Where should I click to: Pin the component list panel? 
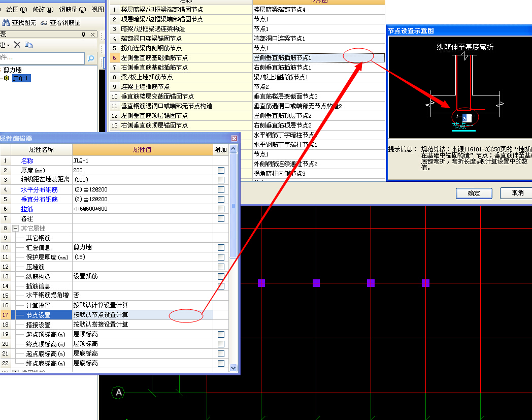[x=83, y=35]
